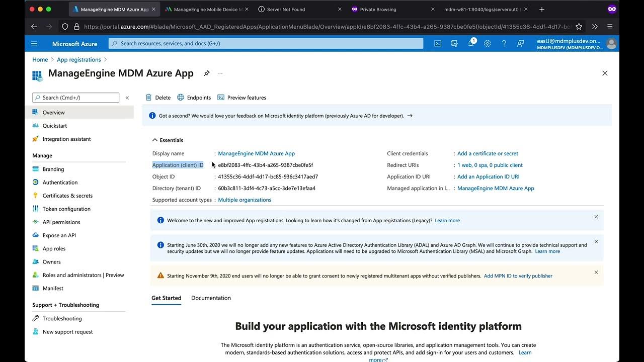Image resolution: width=644 pixels, height=362 pixels.
Task: Open the Directories and subscriptions filter icon
Action: pos(454,44)
